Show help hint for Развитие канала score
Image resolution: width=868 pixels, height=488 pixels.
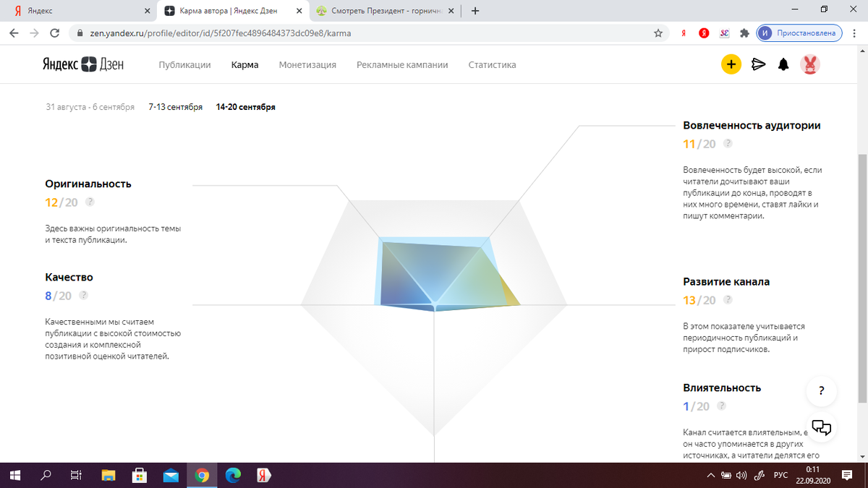click(728, 300)
